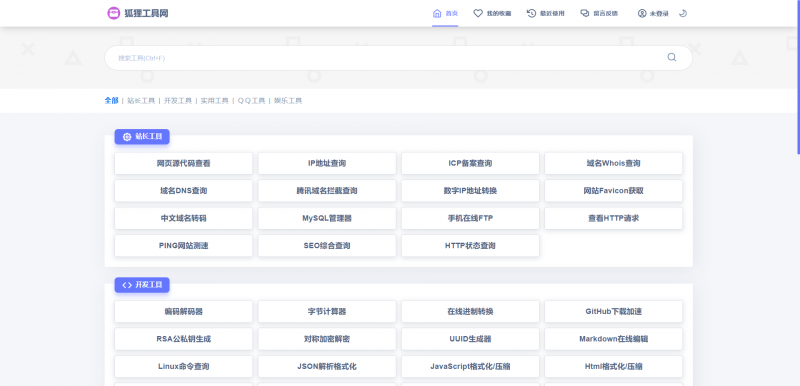Image resolution: width=800 pixels, height=386 pixels.
Task: Open 网页源代码查看 tool
Action: pos(183,163)
